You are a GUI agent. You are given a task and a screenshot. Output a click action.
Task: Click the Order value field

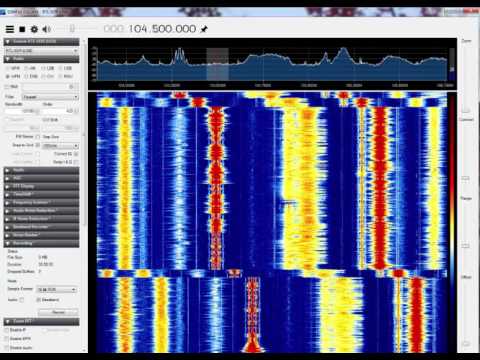tap(60, 111)
